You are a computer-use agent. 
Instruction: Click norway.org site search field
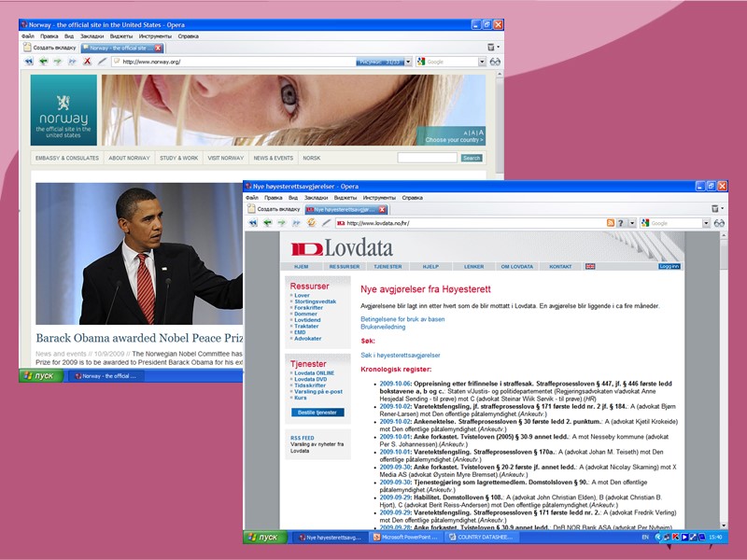[428, 158]
